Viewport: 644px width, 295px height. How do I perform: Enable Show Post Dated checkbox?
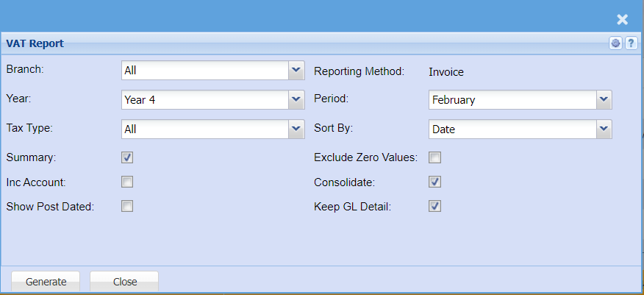pyautogui.click(x=127, y=206)
